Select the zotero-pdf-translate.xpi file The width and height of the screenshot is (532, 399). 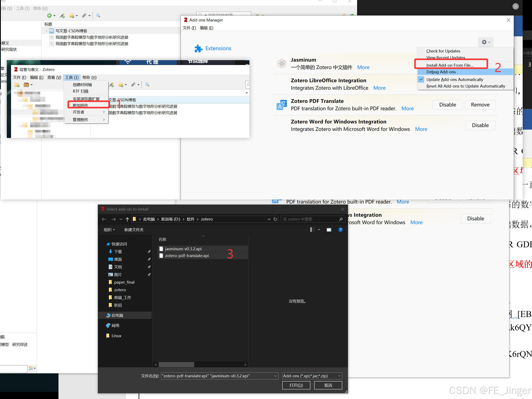tap(203, 256)
